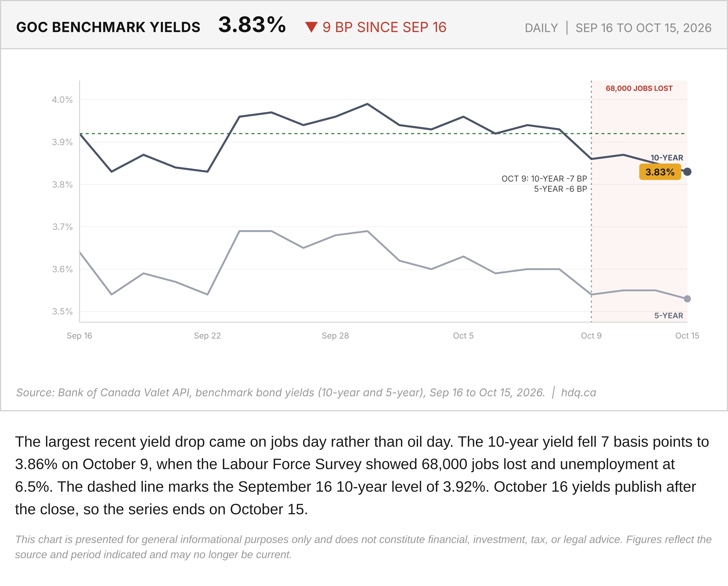Click the GOC BENCHMARK YIELDS title
This screenshot has width=728, height=586.
point(108,27)
